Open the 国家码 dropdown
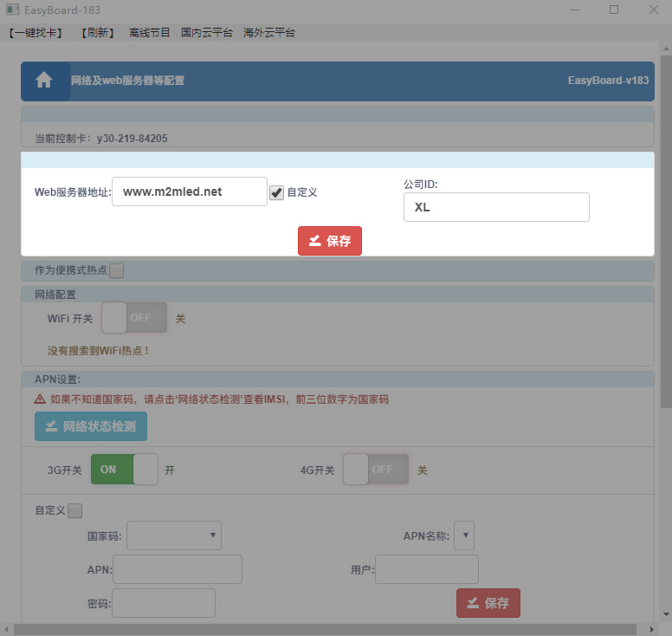Viewport: 672px width, 636px height. click(174, 535)
